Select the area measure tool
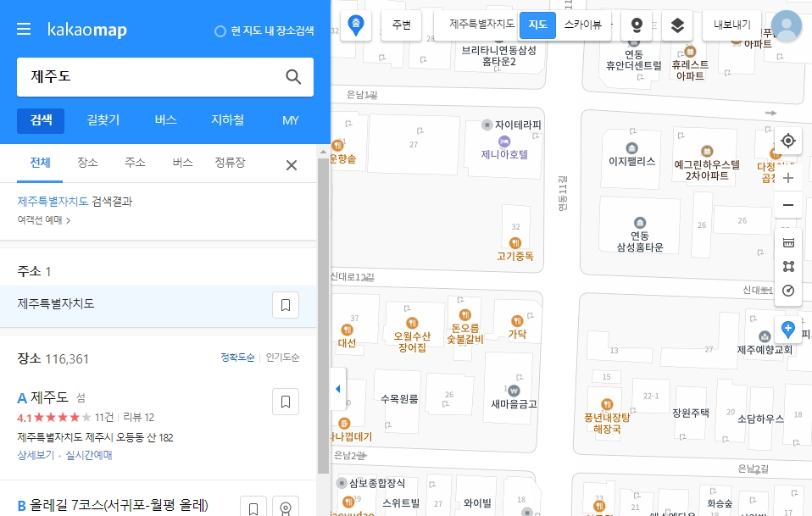Image resolution: width=812 pixels, height=516 pixels. [788, 267]
